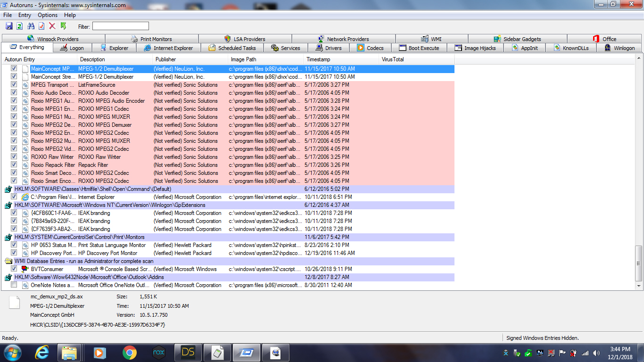Click the Properties document-check toolbar icon
Image resolution: width=644 pixels, height=362 pixels.
pyautogui.click(x=41, y=26)
